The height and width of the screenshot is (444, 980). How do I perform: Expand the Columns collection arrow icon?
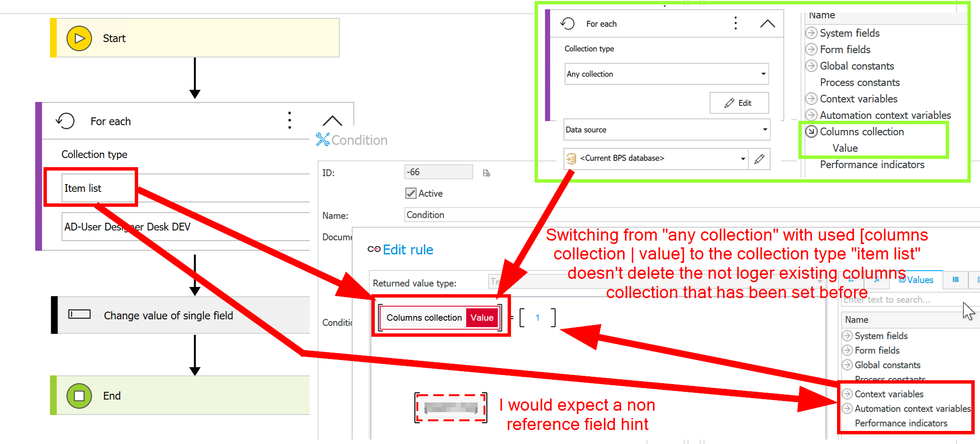pyautogui.click(x=811, y=131)
